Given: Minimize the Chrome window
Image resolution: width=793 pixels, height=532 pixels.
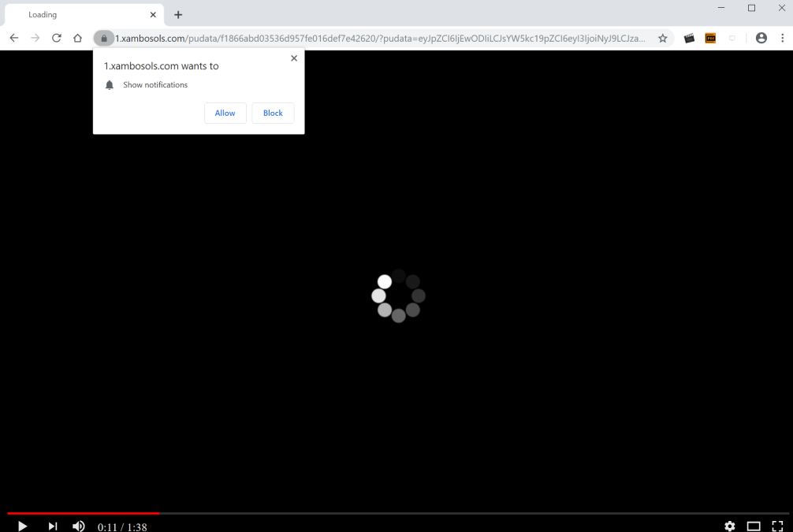Looking at the screenshot, I should (x=721, y=8).
